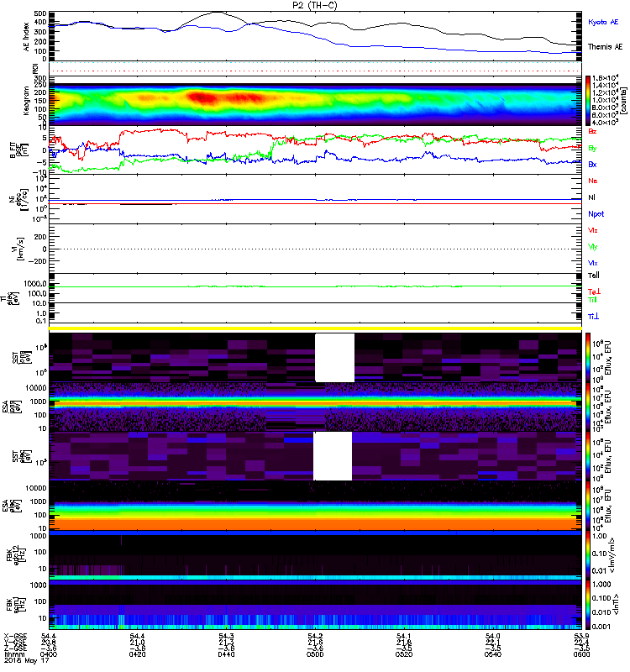Viewport: 630px width, 672px height.
Task: Click the blue Bx legend label
Action: [x=593, y=165]
